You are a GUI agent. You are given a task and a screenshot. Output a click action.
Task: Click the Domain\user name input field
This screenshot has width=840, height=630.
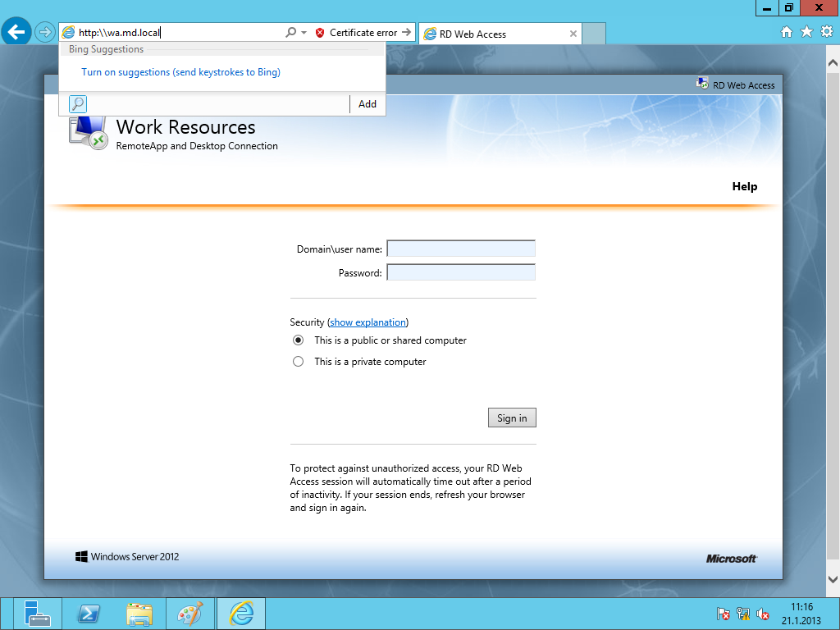point(461,249)
